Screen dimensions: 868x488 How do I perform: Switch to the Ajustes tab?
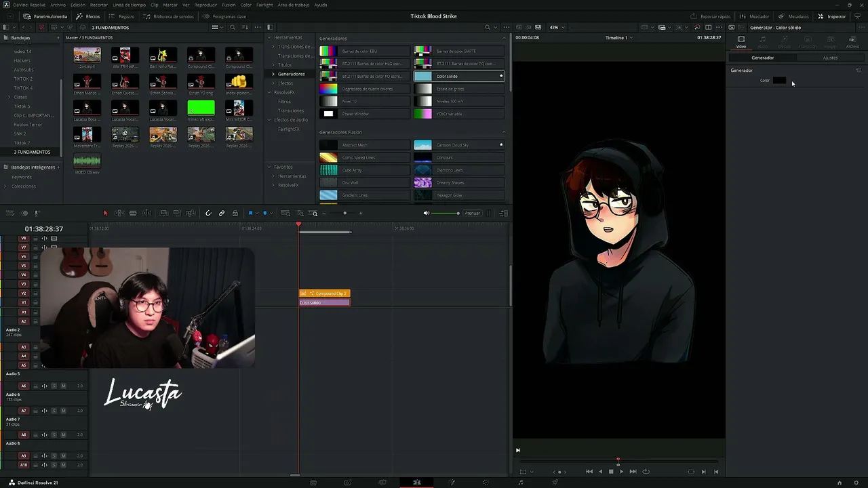pyautogui.click(x=830, y=58)
